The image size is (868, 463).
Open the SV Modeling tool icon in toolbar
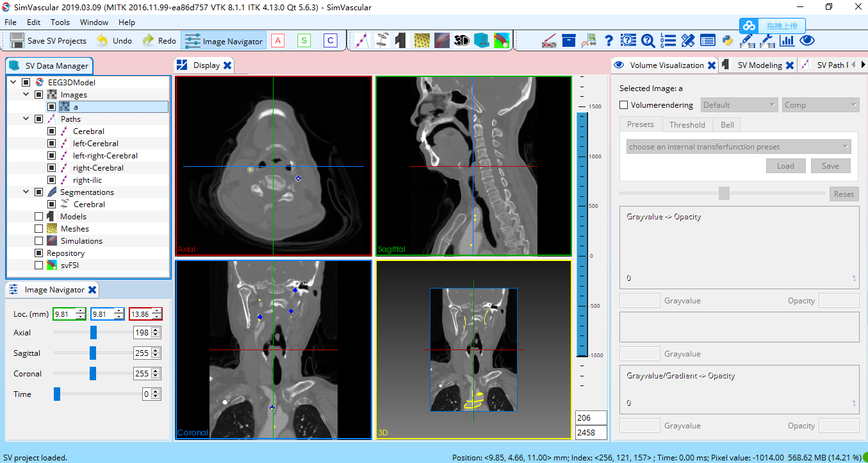(402, 40)
